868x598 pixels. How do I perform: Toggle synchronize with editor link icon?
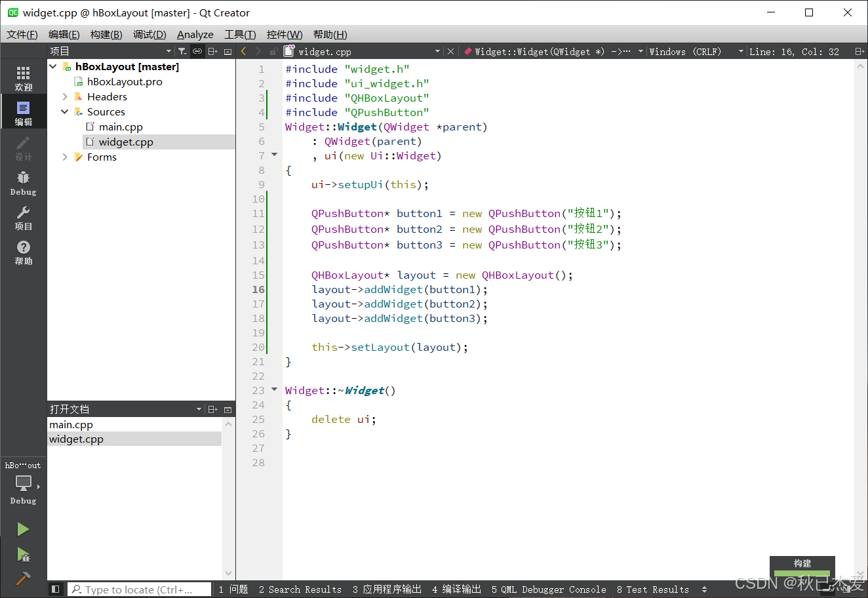tap(197, 50)
